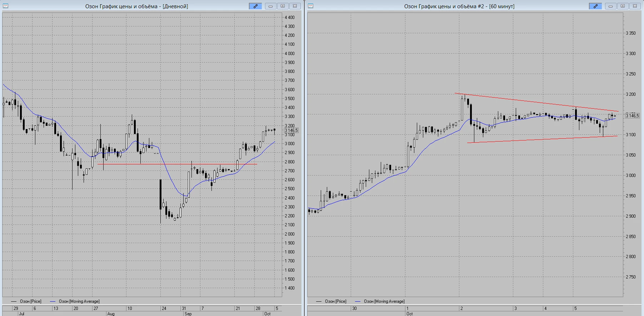644x316 pixels.
Task: Click the 3 350 price axis label
Action: point(631,33)
